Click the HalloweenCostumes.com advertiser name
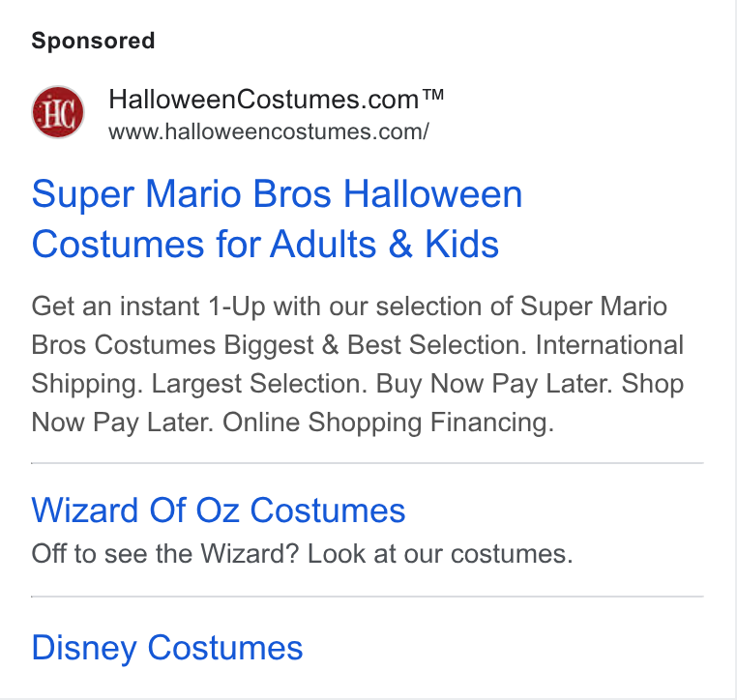The image size is (737, 700). (x=264, y=100)
